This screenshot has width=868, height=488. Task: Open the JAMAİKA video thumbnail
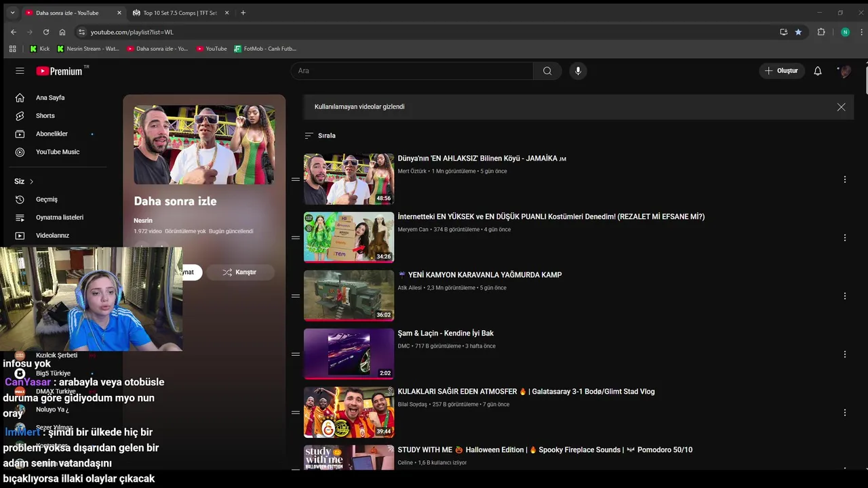tap(349, 179)
